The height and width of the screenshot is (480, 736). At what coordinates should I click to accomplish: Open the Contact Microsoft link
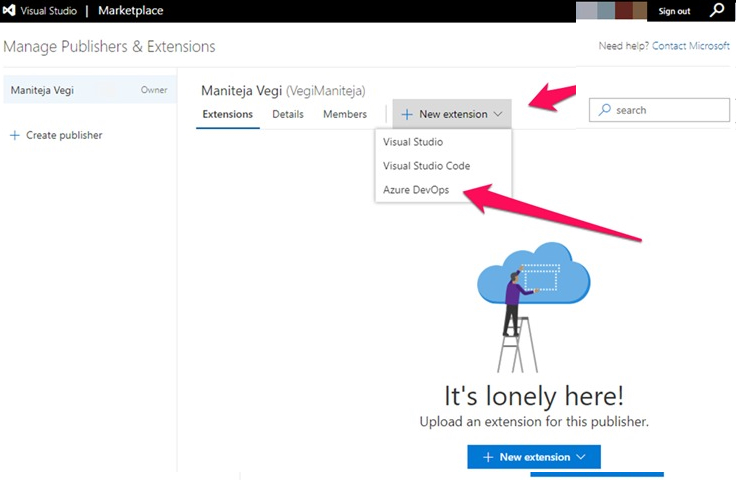pyautogui.click(x=692, y=46)
